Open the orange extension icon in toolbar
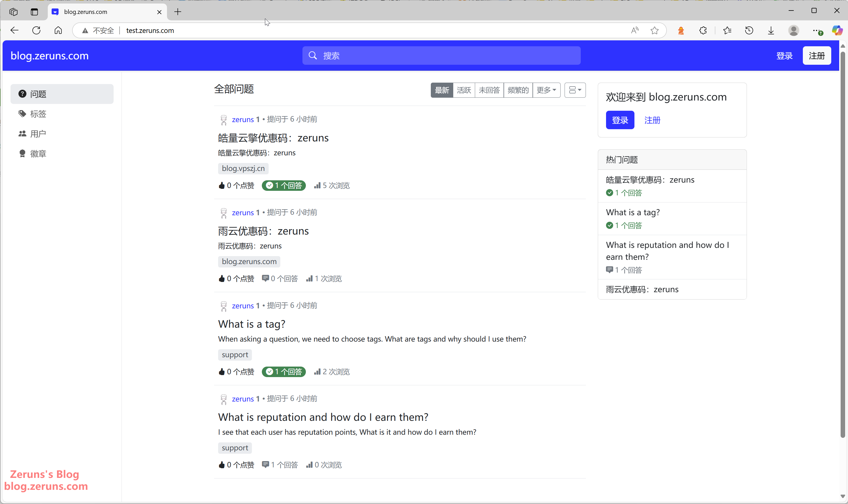Image resolution: width=848 pixels, height=504 pixels. 681,30
